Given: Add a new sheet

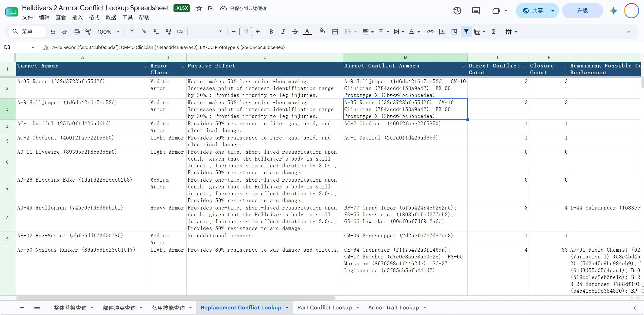Looking at the screenshot, I should [x=22, y=308].
